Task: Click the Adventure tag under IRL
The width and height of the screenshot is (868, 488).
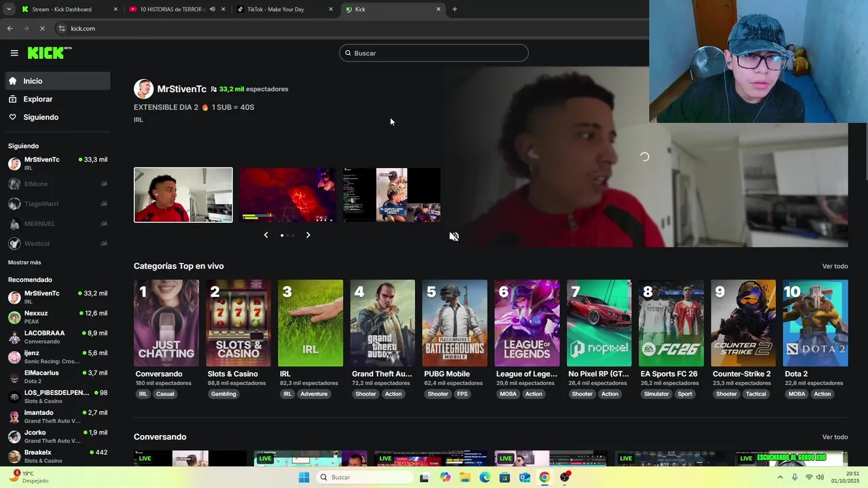Action: [x=314, y=394]
